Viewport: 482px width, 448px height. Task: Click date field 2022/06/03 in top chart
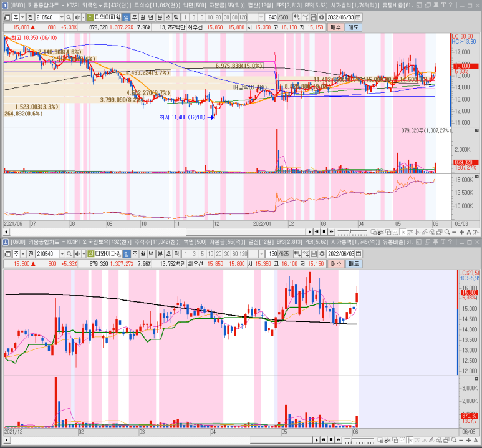[340, 17]
